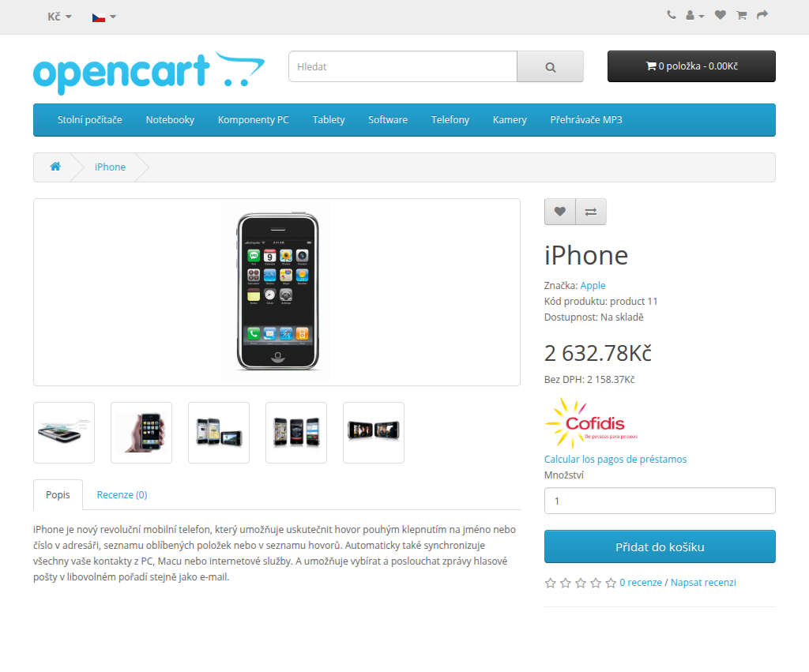Add iPhone to wish list heart button
The image size is (809, 672).
tap(560, 212)
